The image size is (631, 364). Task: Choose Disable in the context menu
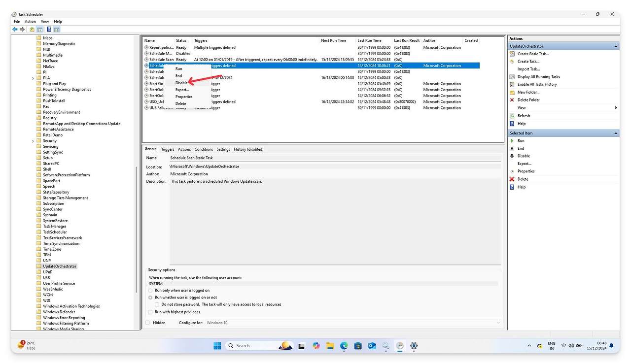pos(181,83)
